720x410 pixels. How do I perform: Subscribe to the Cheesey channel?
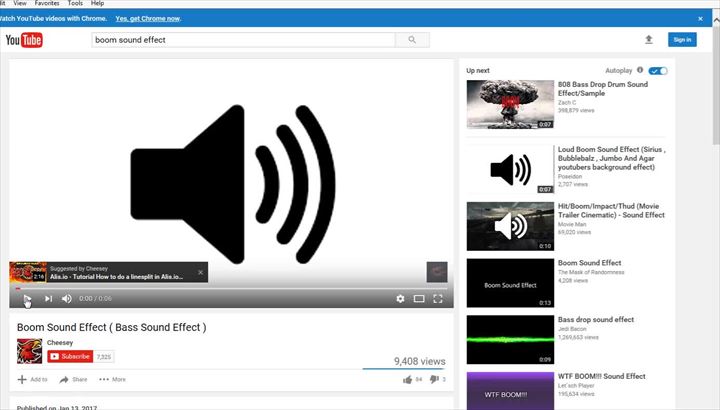tap(70, 356)
